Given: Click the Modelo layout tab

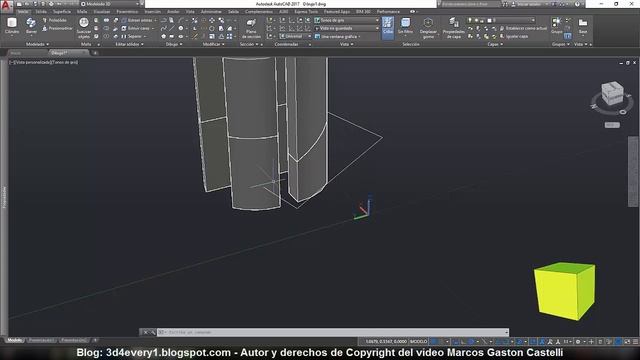Looking at the screenshot, I should [15, 340].
